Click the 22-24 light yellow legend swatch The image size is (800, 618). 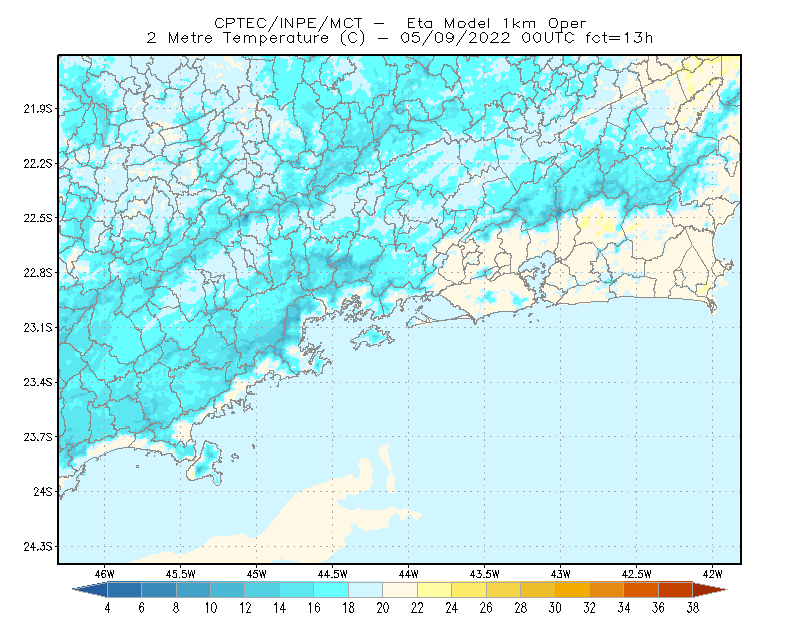(x=434, y=589)
